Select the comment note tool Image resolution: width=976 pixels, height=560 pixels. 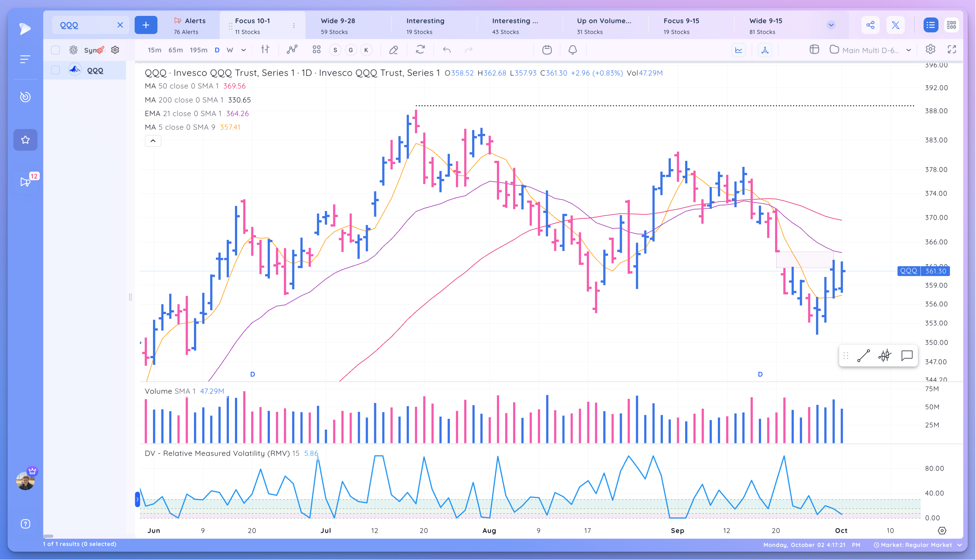pyautogui.click(x=907, y=356)
